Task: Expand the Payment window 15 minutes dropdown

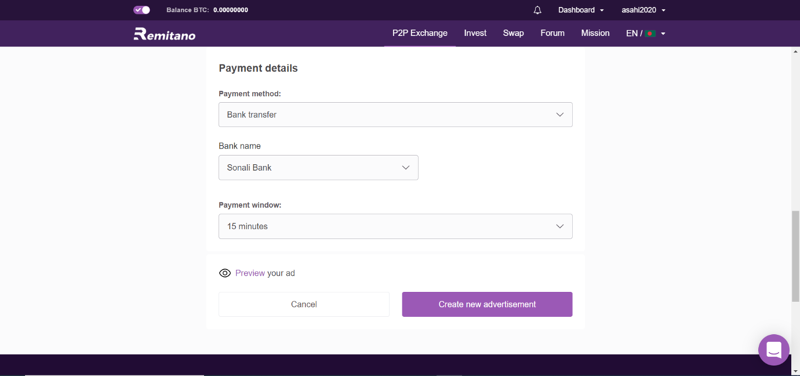Action: tap(395, 226)
